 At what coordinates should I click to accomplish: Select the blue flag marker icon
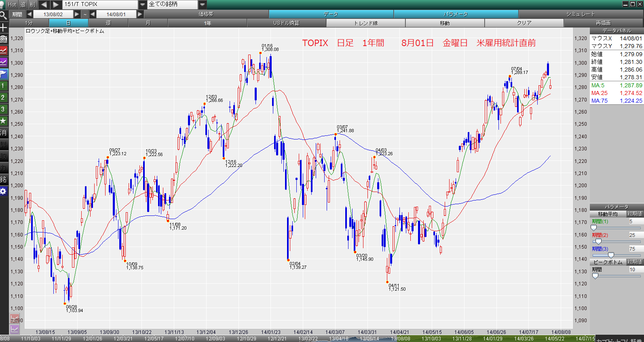tap(4, 74)
